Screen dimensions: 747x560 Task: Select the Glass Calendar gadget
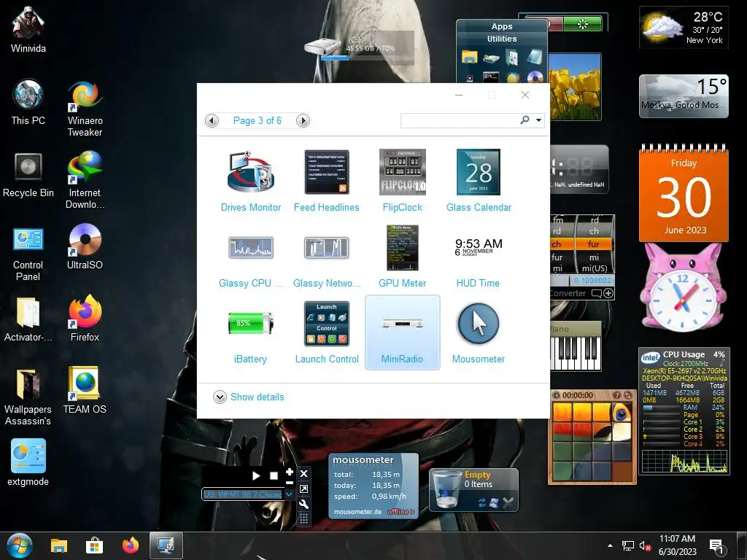coord(479,181)
